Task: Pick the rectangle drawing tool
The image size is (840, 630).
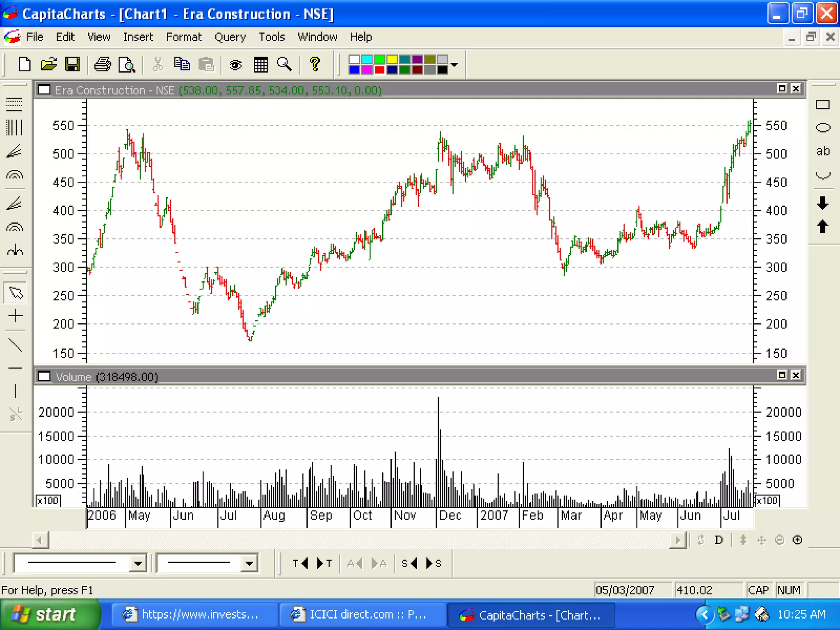Action: tap(822, 105)
